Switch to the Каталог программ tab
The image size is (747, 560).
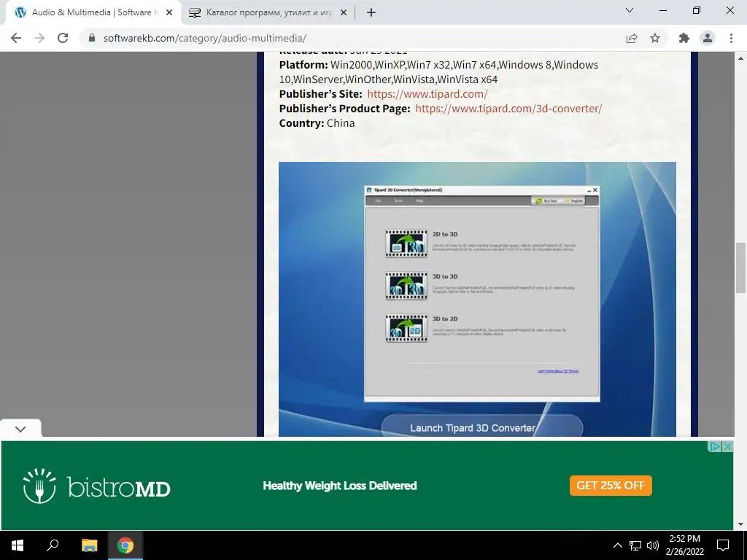(269, 13)
